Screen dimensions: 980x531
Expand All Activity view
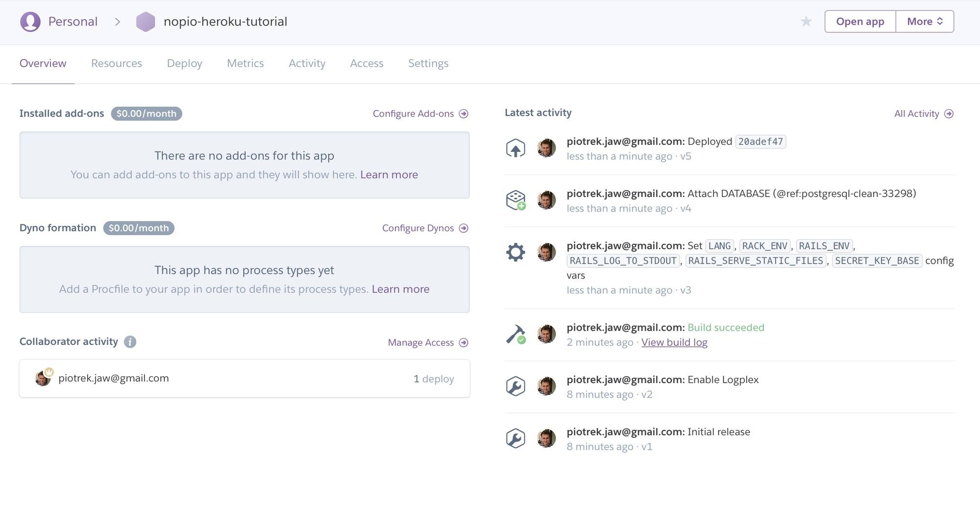(923, 114)
